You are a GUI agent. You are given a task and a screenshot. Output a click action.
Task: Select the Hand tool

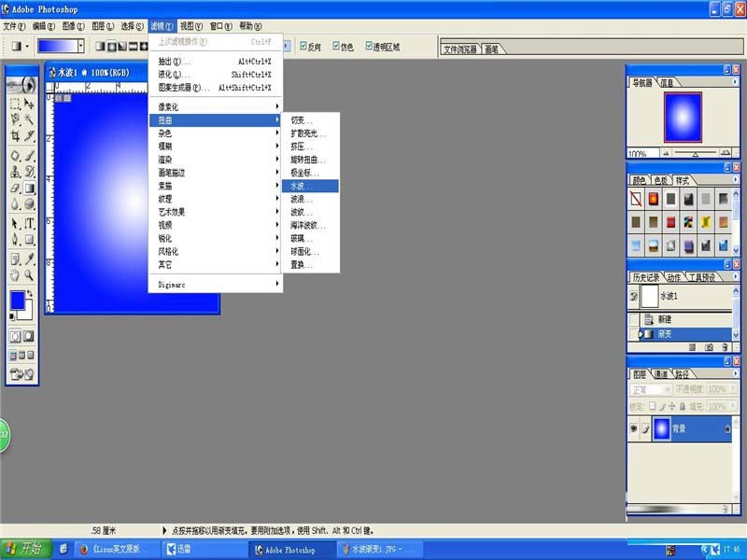tap(15, 275)
